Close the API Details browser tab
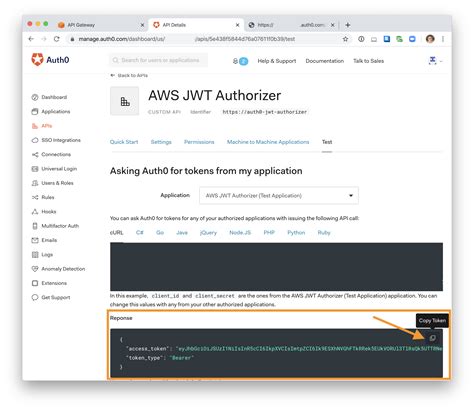Viewport: 474px width, 410px height. 237,25
